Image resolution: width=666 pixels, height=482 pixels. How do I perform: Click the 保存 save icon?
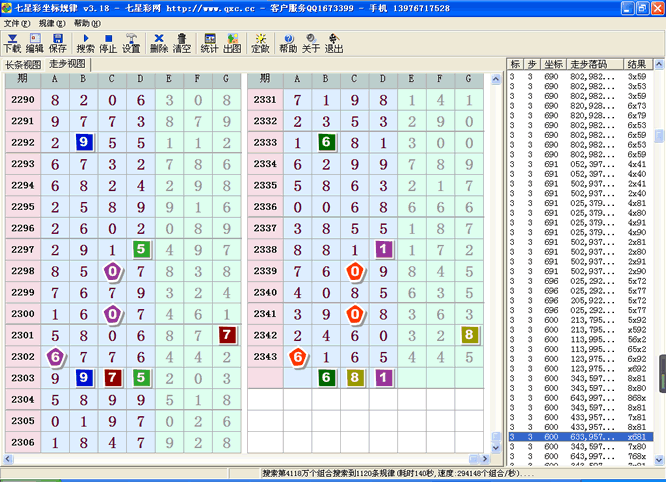click(x=57, y=44)
